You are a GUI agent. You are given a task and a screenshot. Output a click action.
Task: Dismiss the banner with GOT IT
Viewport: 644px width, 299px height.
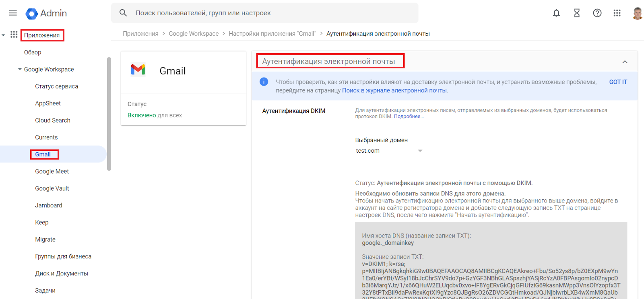[618, 82]
